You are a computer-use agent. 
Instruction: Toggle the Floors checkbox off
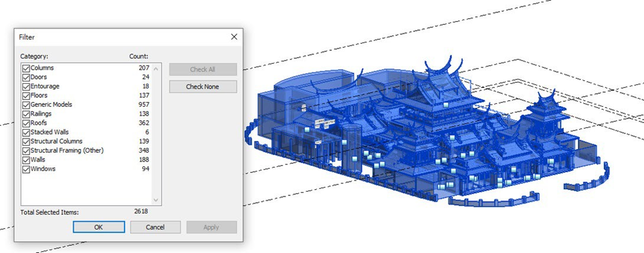[x=26, y=96]
